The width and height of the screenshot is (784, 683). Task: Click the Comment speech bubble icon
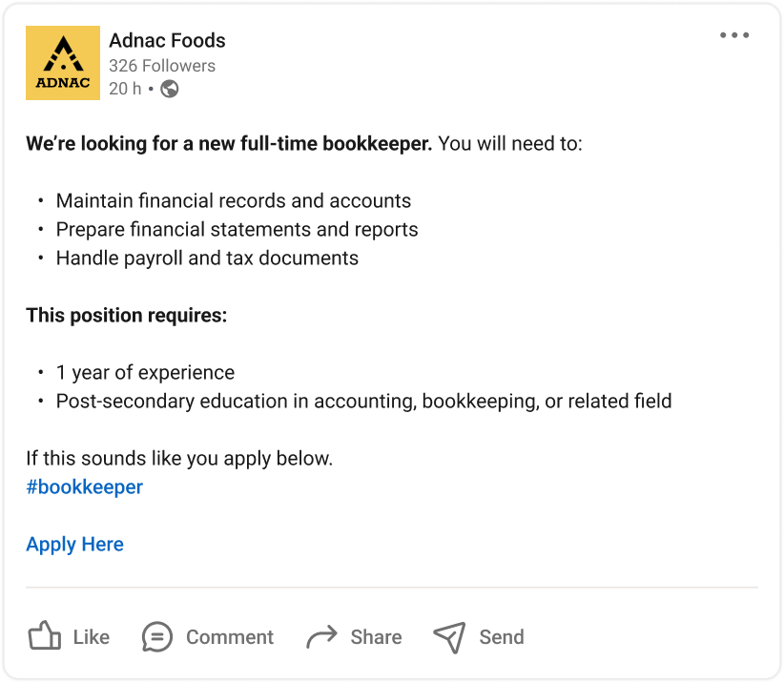(x=157, y=636)
